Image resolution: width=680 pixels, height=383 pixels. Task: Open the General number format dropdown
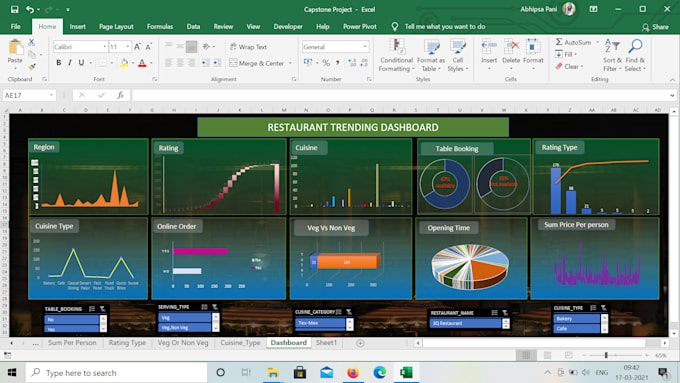coord(365,47)
